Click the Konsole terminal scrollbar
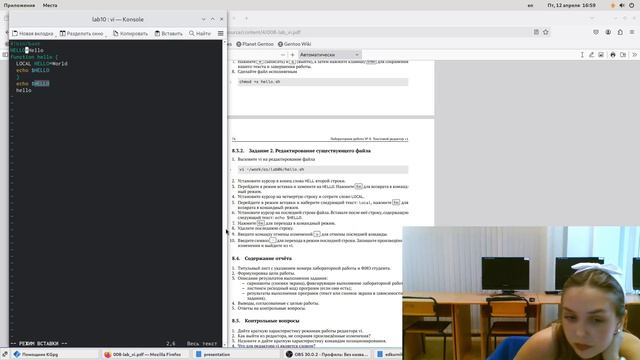Viewport: 640px width, 360px height. coord(224,193)
